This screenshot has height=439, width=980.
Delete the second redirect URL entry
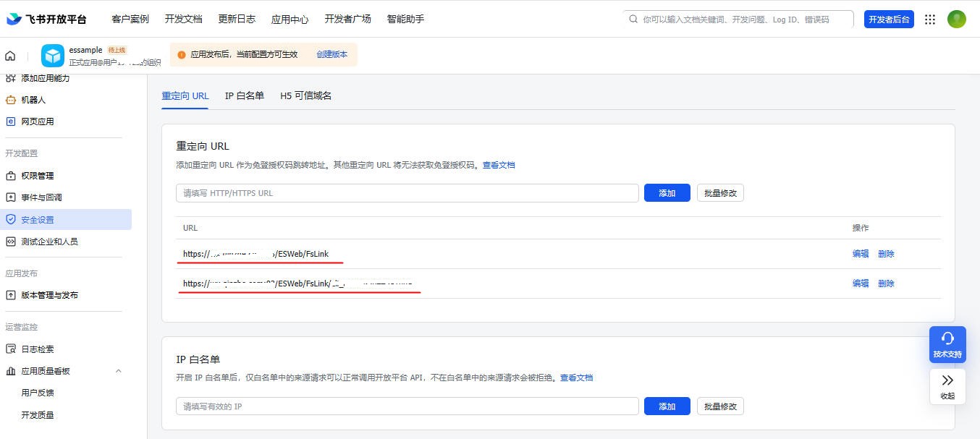886,284
